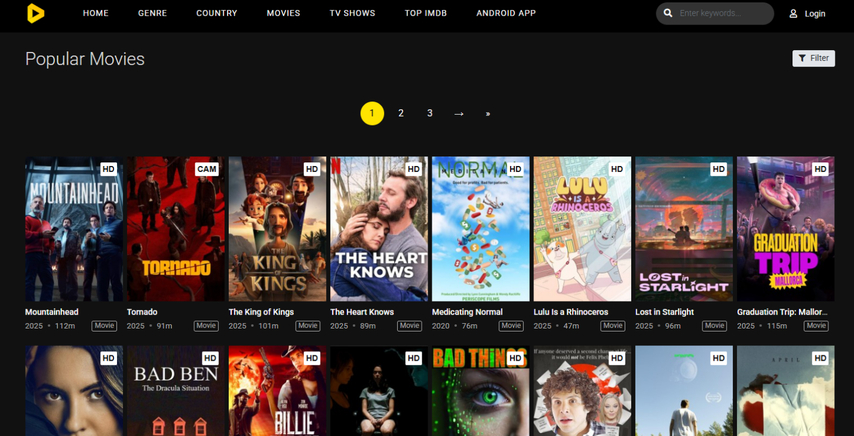Open the Medicating Normal poster
854x436 pixels.
tap(481, 229)
